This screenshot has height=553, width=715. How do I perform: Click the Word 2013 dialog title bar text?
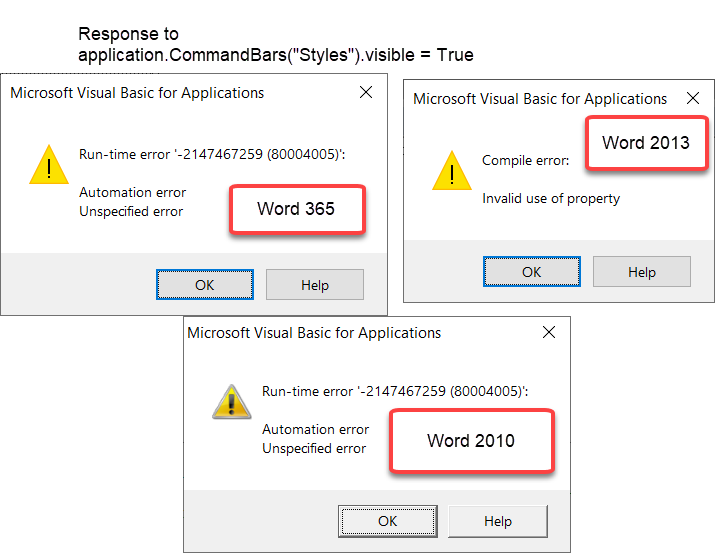click(540, 99)
